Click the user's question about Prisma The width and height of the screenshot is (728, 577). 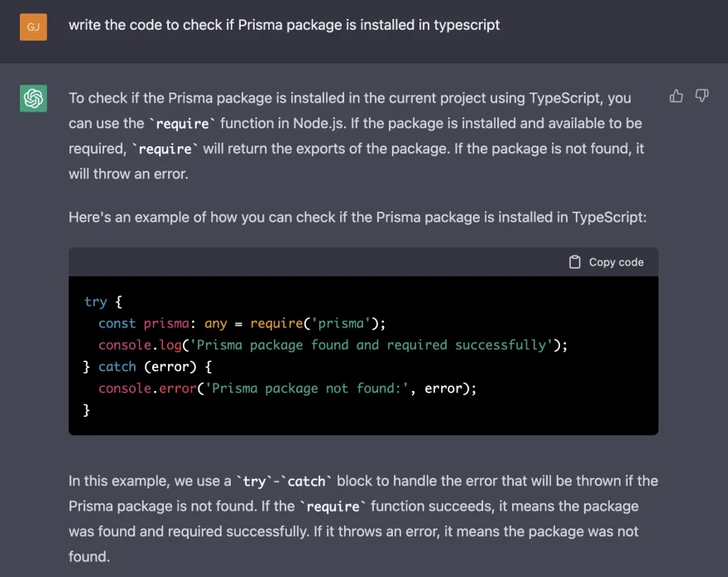(285, 25)
